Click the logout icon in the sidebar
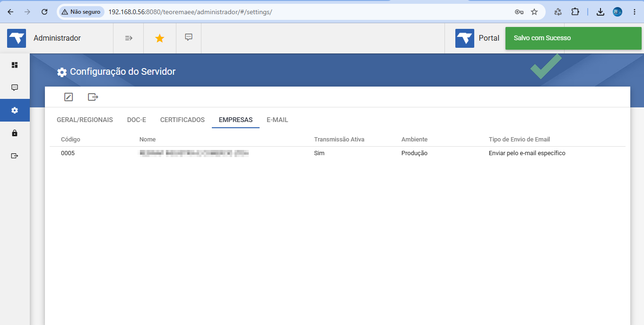Screen dimensions: 644x325 click(x=15, y=156)
